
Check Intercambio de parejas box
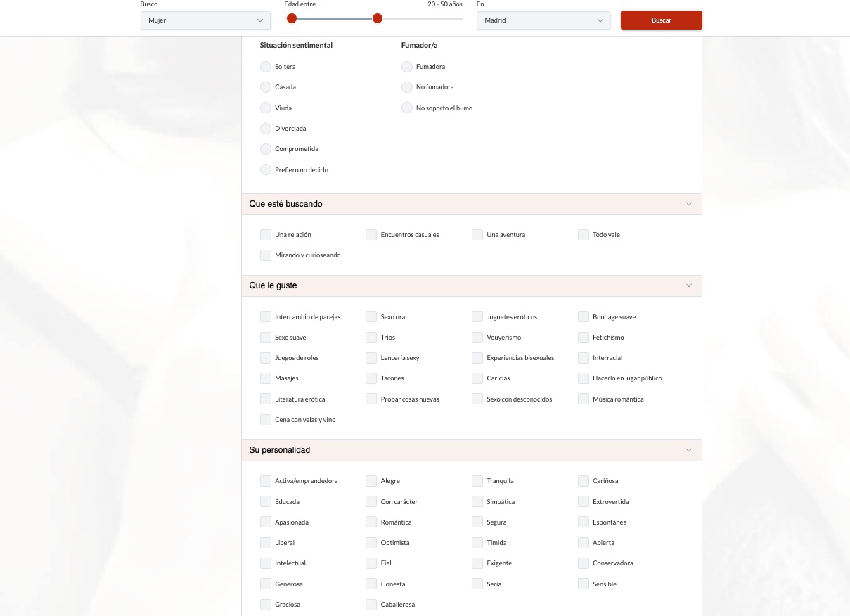point(266,317)
